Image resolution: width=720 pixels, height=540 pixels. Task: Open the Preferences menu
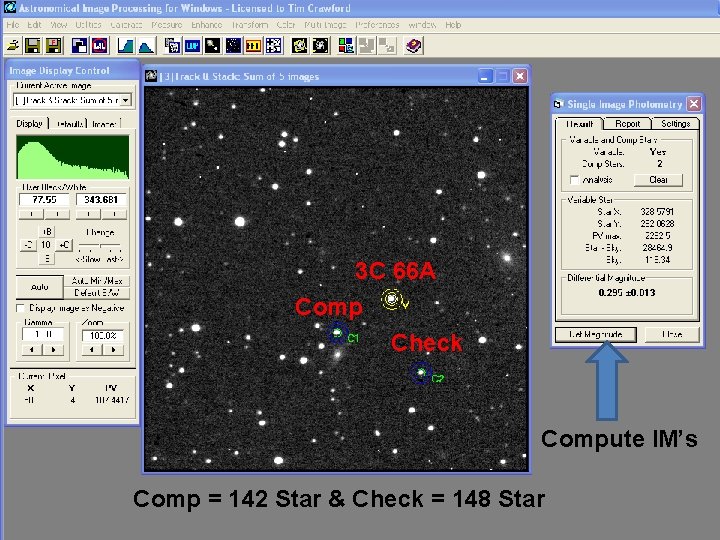377,25
